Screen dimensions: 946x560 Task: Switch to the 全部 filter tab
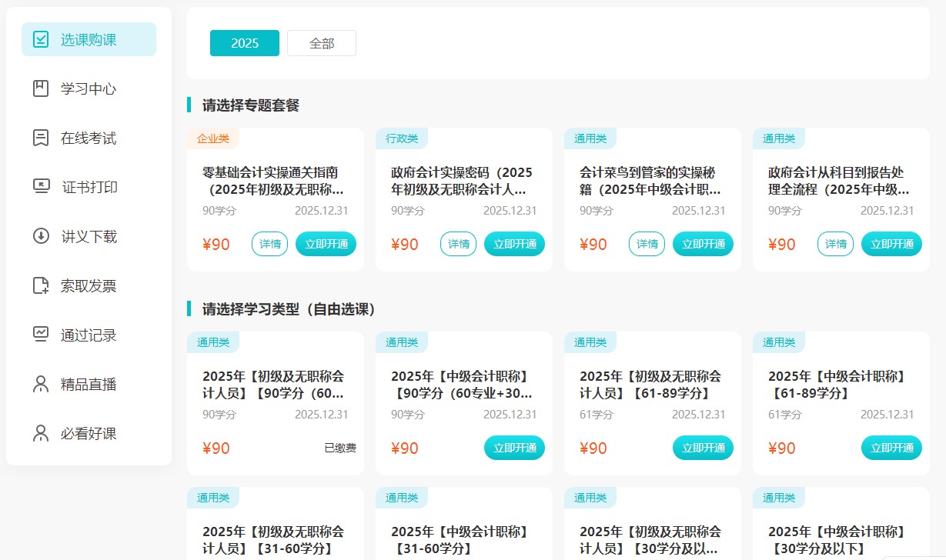pyautogui.click(x=321, y=43)
